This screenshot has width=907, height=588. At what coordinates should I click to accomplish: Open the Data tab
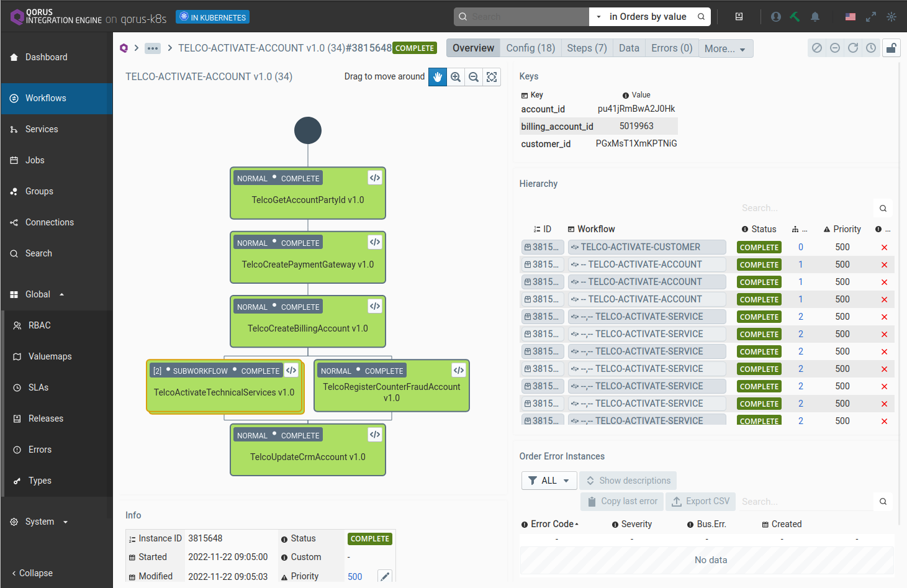click(x=629, y=48)
